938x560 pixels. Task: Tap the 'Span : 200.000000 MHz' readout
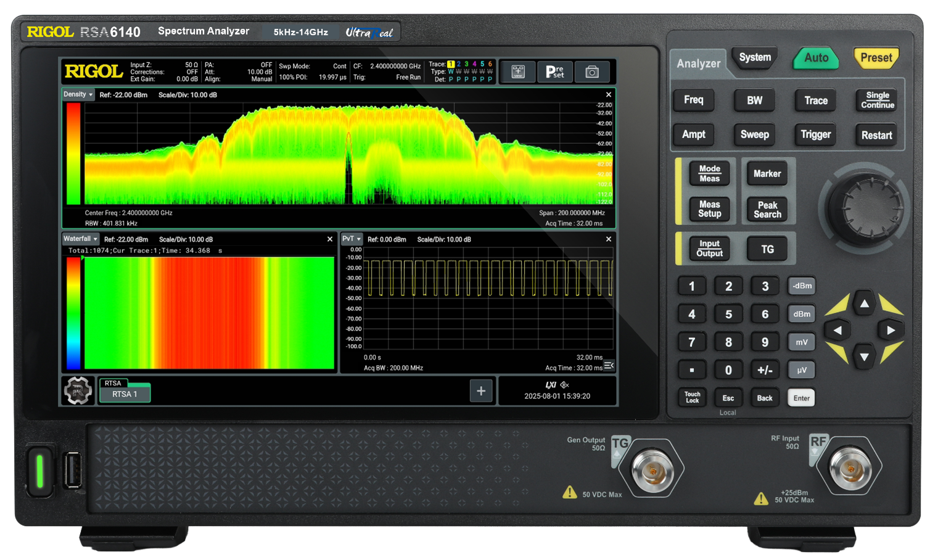point(572,213)
